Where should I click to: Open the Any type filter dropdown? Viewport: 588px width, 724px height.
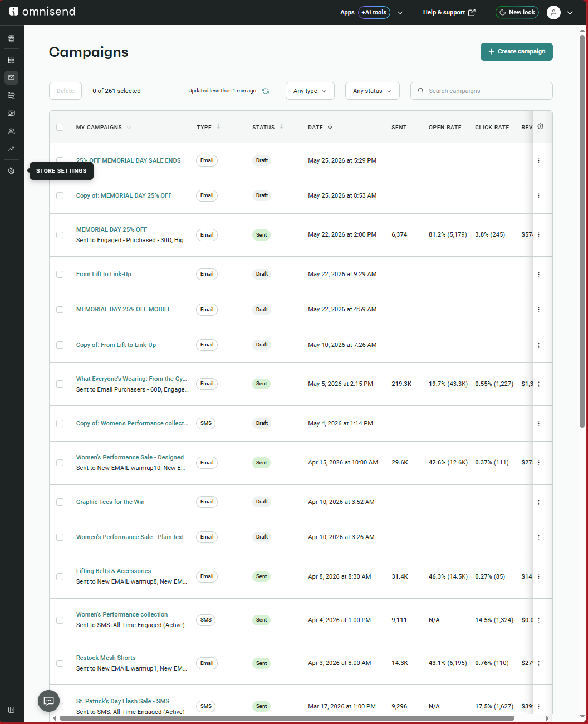pos(310,91)
